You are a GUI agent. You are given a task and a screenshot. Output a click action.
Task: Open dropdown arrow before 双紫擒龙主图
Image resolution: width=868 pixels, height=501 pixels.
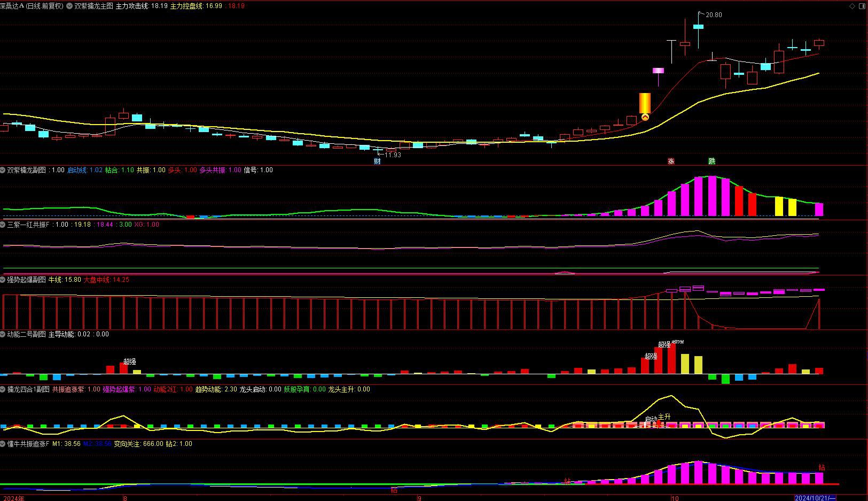(70, 6)
